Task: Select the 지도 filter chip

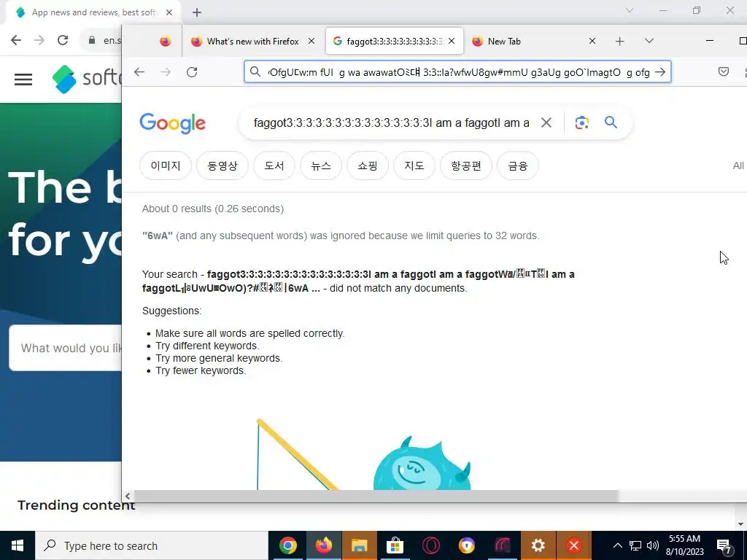Action: pyautogui.click(x=414, y=166)
